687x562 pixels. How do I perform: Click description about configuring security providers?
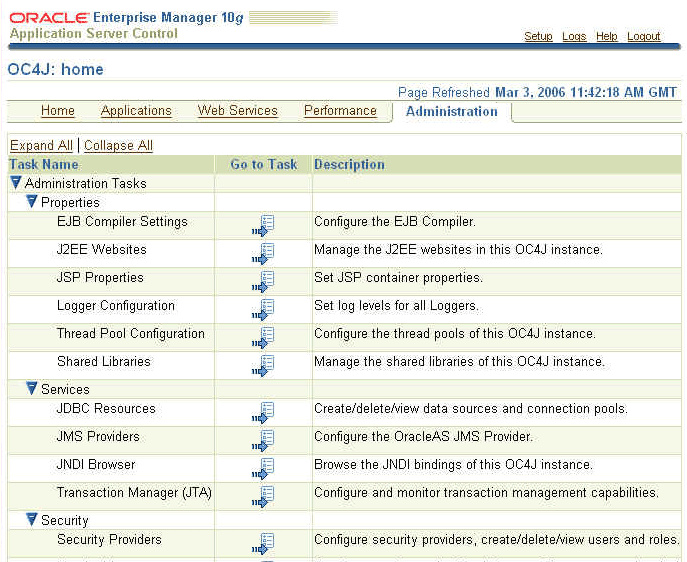[497, 540]
